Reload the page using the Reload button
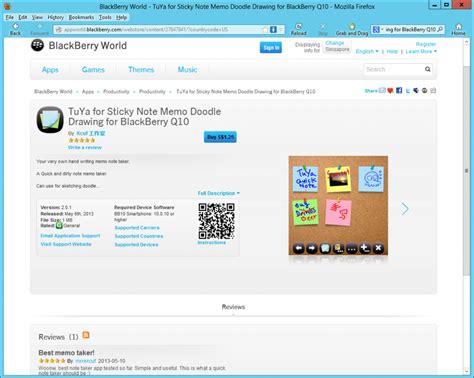This screenshot has height=378, width=474. (298, 29)
